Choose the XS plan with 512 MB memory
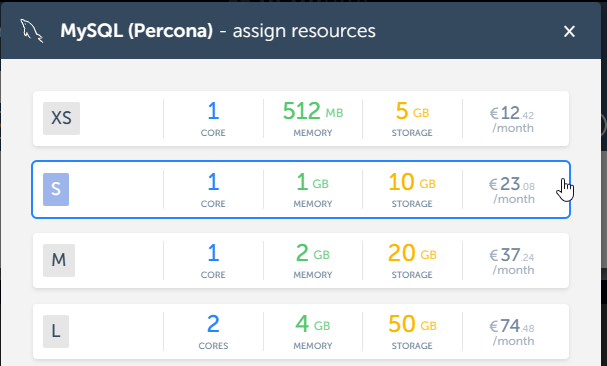The width and height of the screenshot is (607, 366). click(301, 119)
